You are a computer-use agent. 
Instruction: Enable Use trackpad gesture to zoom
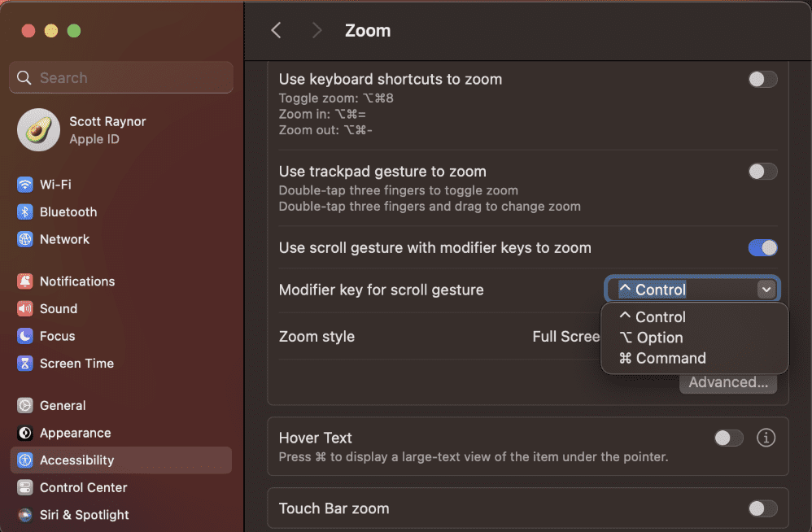[x=762, y=172]
